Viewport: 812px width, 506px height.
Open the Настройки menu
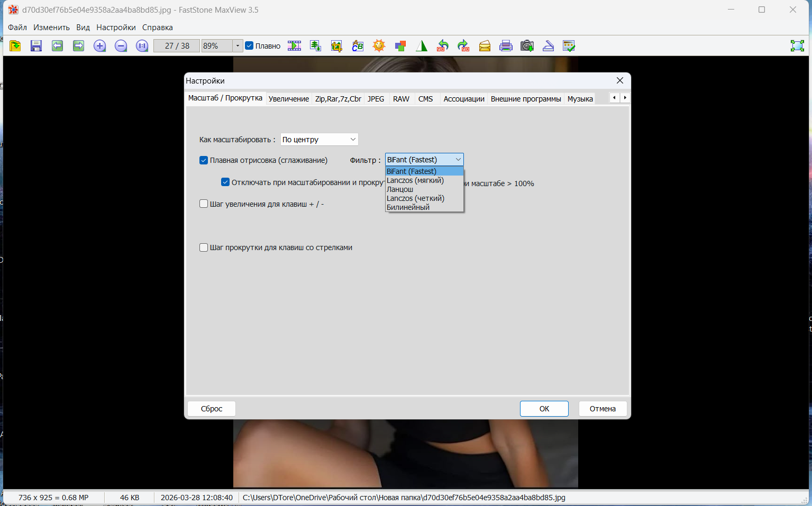116,27
